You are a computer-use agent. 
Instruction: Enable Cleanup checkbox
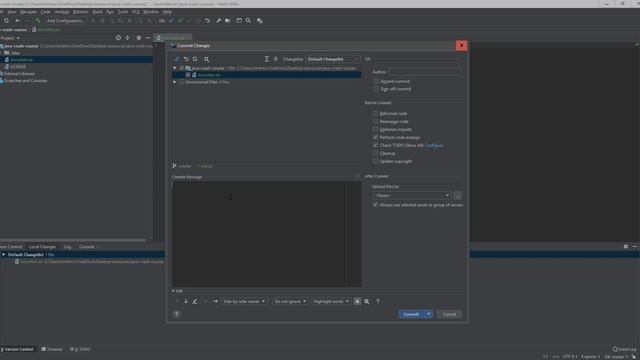tap(375, 153)
